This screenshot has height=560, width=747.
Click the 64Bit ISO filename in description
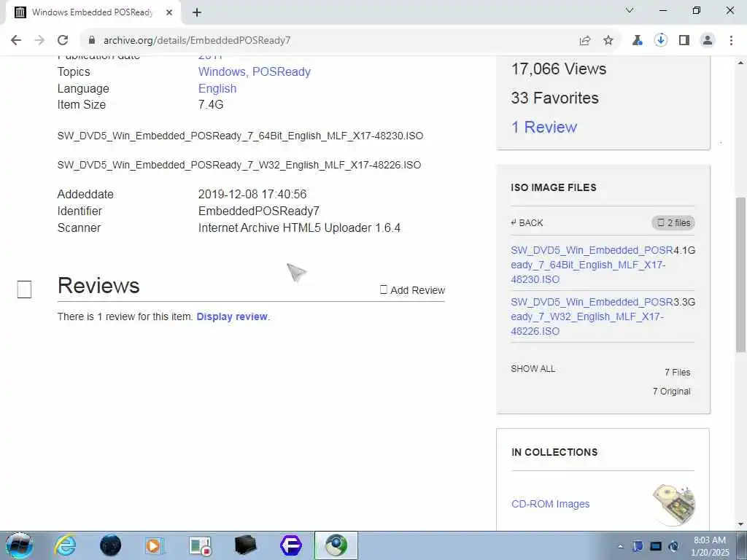tap(240, 136)
